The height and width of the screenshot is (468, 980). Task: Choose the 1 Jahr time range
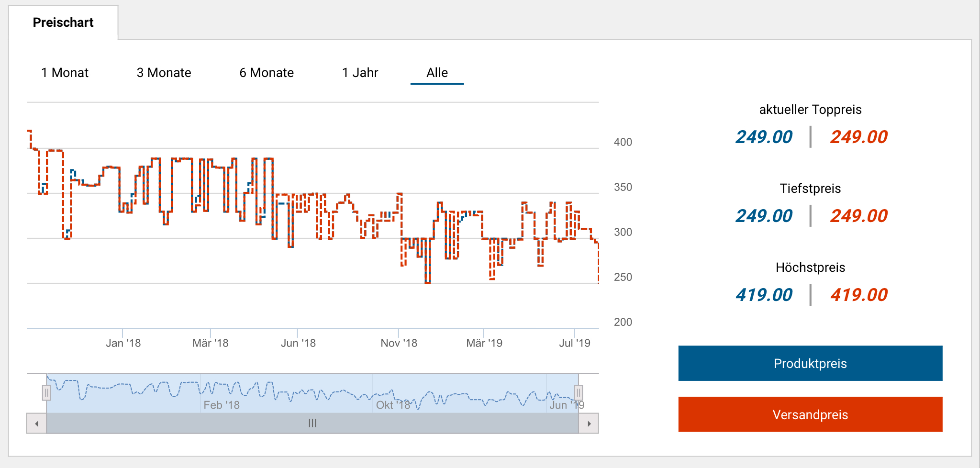point(360,73)
